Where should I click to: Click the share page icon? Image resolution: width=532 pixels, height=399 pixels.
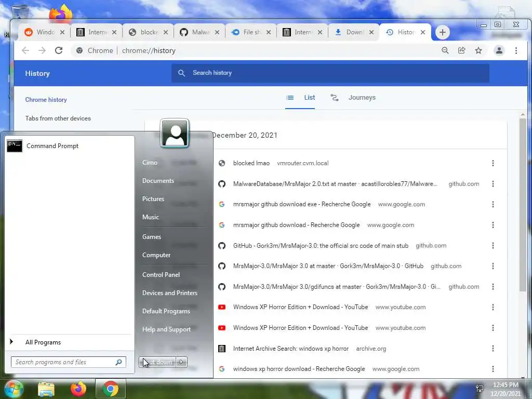(462, 50)
